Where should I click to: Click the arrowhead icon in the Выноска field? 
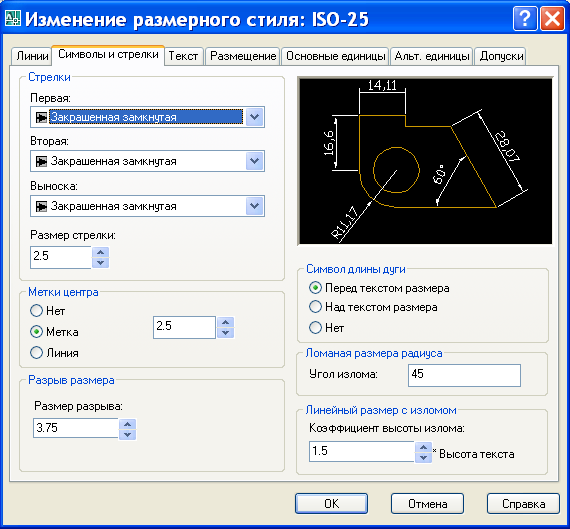tap(41, 206)
